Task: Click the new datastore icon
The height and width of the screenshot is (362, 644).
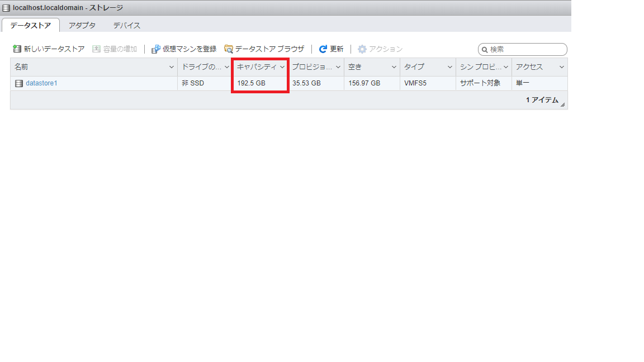Action: tap(17, 49)
